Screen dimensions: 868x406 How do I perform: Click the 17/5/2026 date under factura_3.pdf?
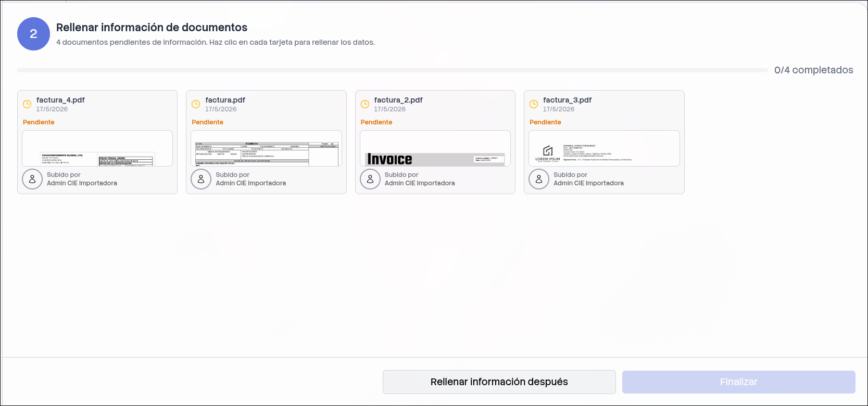click(x=559, y=109)
